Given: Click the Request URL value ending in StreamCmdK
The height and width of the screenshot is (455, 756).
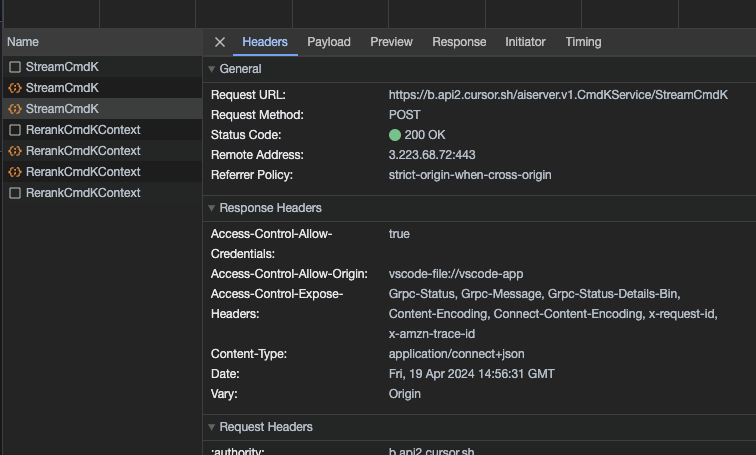Looking at the screenshot, I should point(558,95).
